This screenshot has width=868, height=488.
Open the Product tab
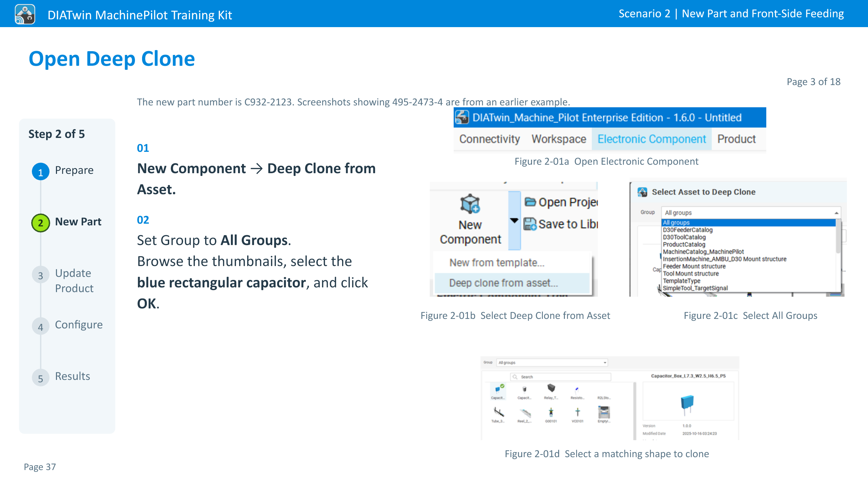click(x=736, y=139)
